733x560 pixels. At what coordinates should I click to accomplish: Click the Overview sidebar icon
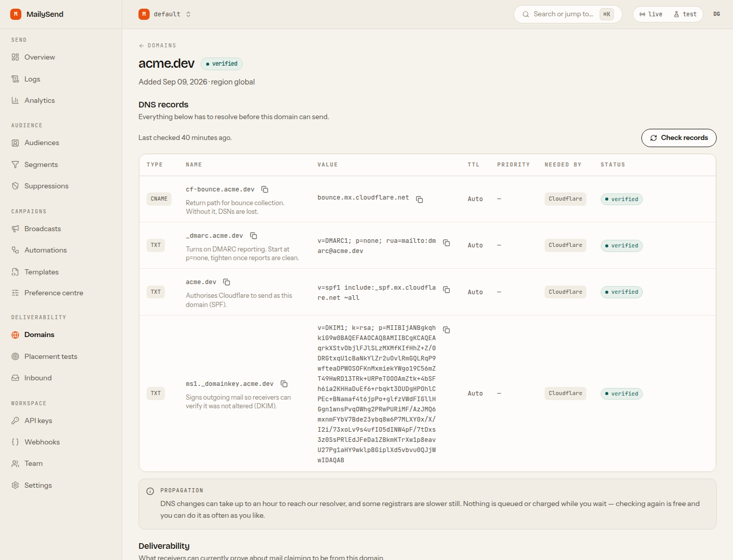pos(15,57)
